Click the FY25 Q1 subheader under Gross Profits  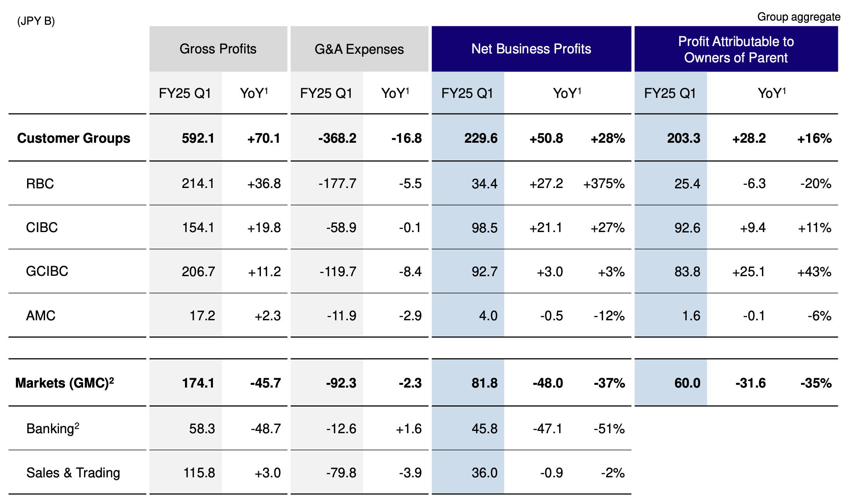tap(185, 93)
